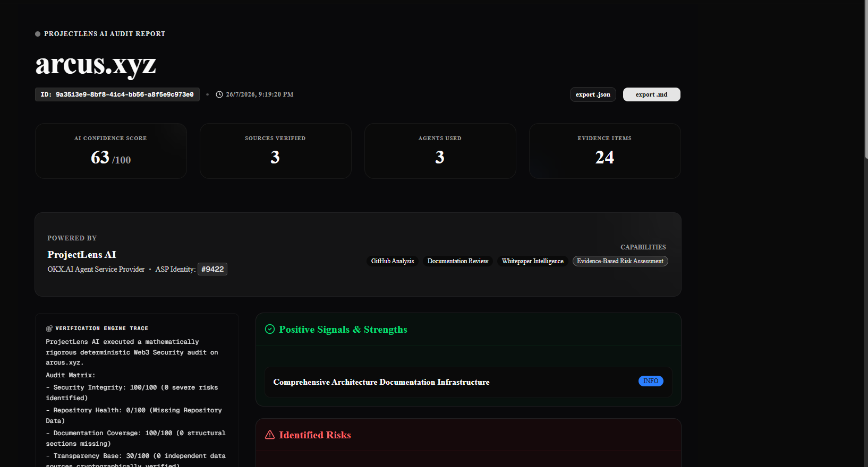This screenshot has height=467, width=868.
Task: Open the Comprehensive Architecture Documentation Infrastructure card
Action: click(469, 382)
